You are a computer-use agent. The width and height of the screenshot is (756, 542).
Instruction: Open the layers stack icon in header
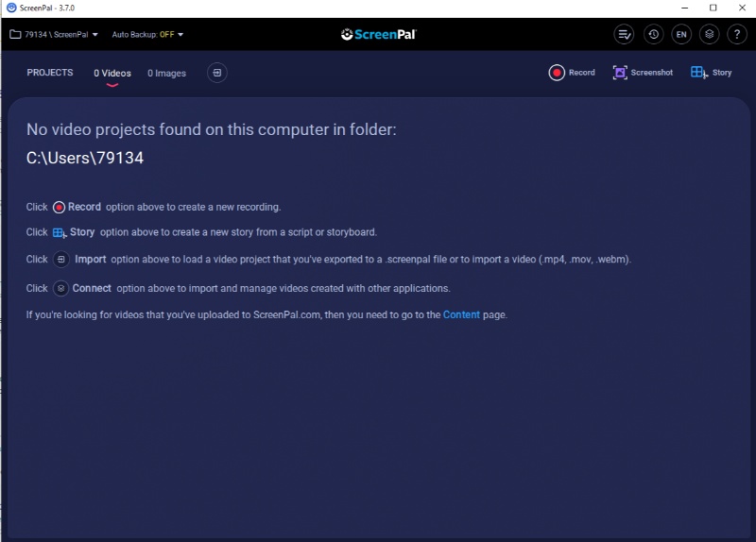tap(710, 34)
